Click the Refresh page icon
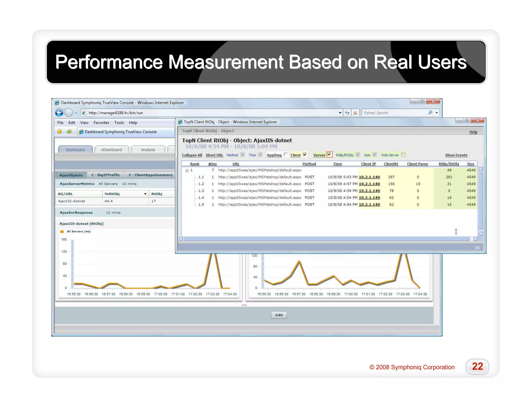Screen dimensions: 532x411 pos(347,113)
